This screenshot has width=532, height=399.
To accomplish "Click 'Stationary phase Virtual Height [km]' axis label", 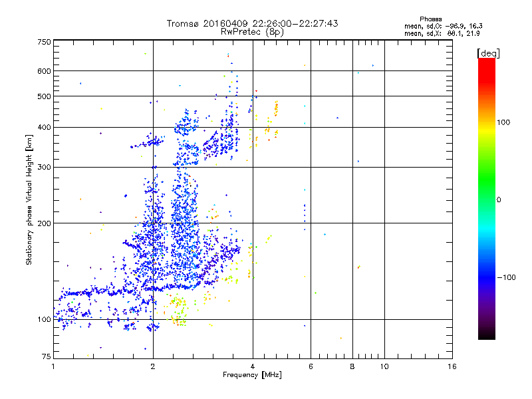I will click(29, 199).
